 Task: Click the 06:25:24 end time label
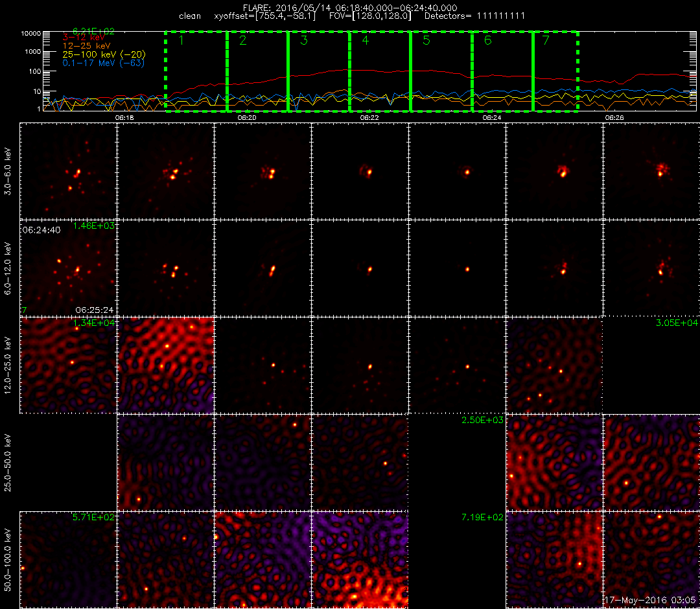pyautogui.click(x=95, y=310)
